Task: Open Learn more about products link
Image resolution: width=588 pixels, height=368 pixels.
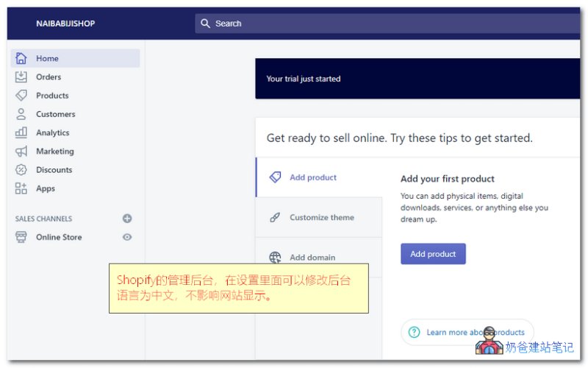Action: click(467, 332)
